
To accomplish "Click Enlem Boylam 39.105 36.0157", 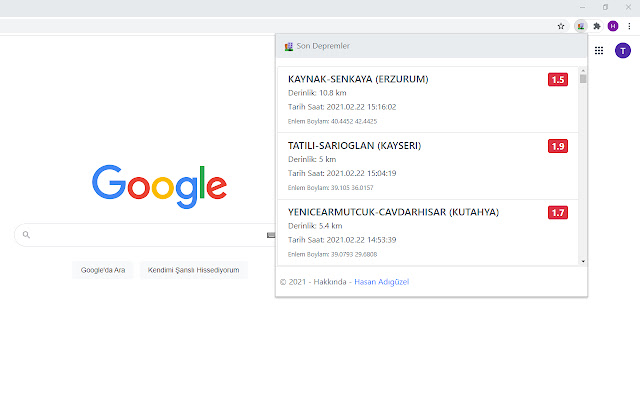I will (331, 188).
